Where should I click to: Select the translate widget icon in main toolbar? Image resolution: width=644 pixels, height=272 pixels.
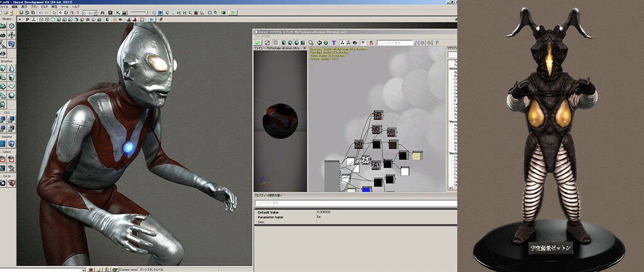(x=60, y=13)
